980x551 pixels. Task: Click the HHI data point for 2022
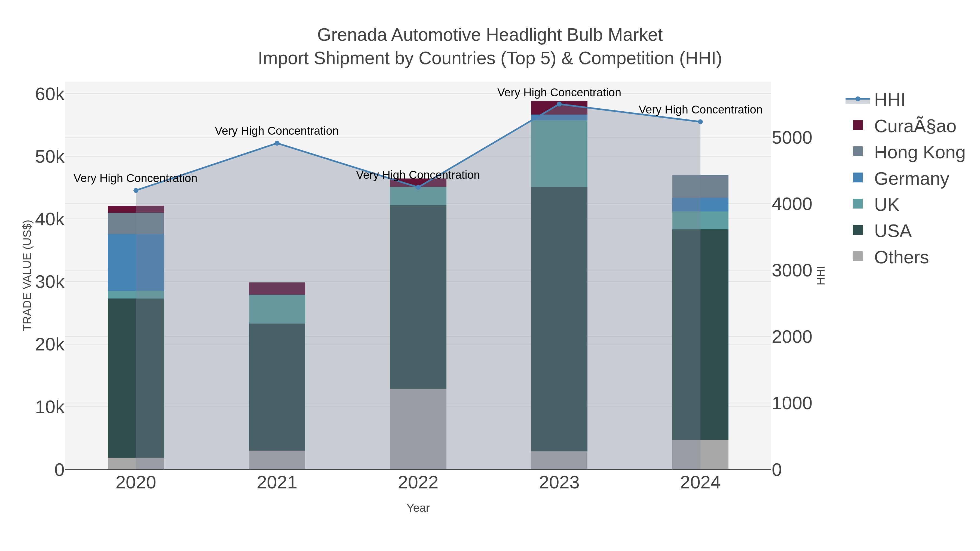pyautogui.click(x=418, y=187)
